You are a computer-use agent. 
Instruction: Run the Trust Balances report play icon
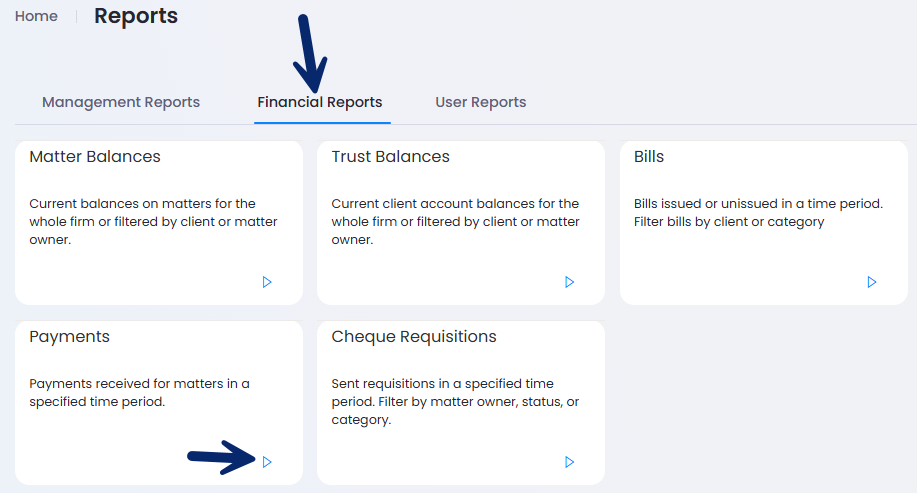[569, 282]
